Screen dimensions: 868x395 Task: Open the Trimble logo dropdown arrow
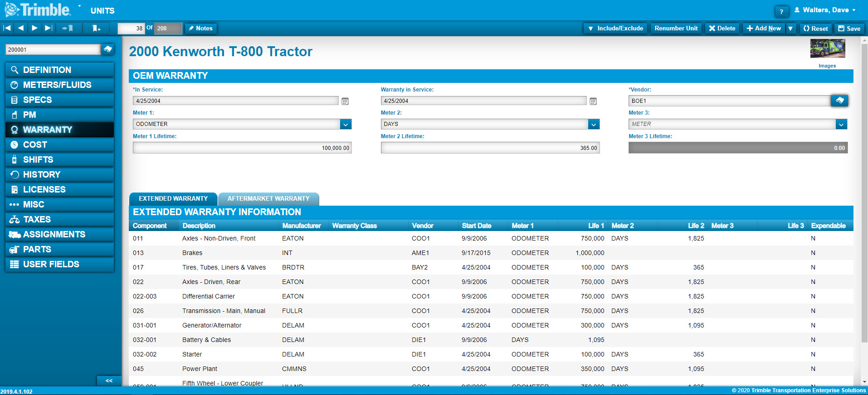[79, 6]
